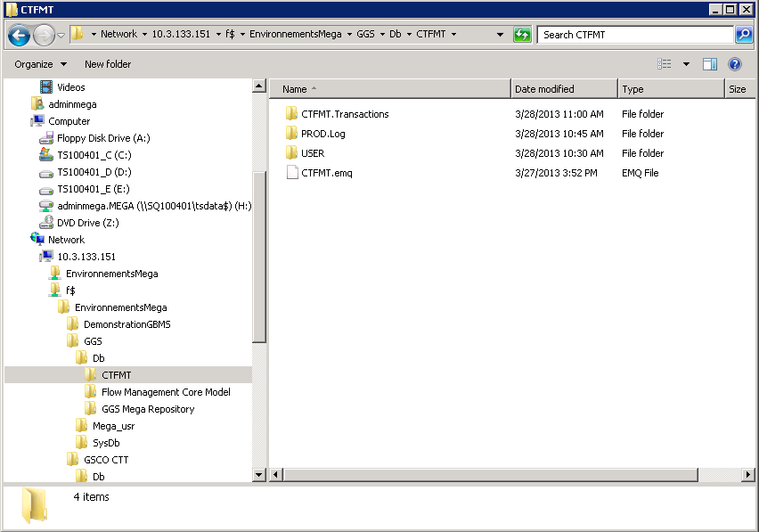Click the navigation pane scroll down arrow
The width and height of the screenshot is (759, 532).
click(259, 475)
